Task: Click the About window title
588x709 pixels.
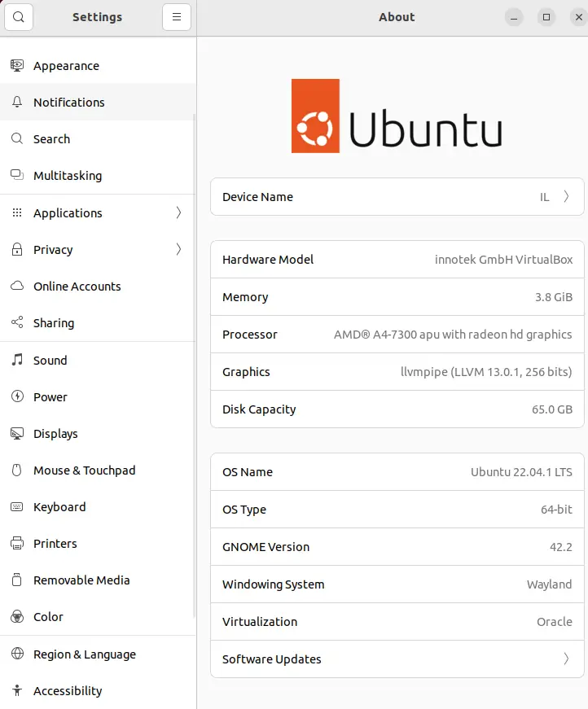Action: (397, 17)
